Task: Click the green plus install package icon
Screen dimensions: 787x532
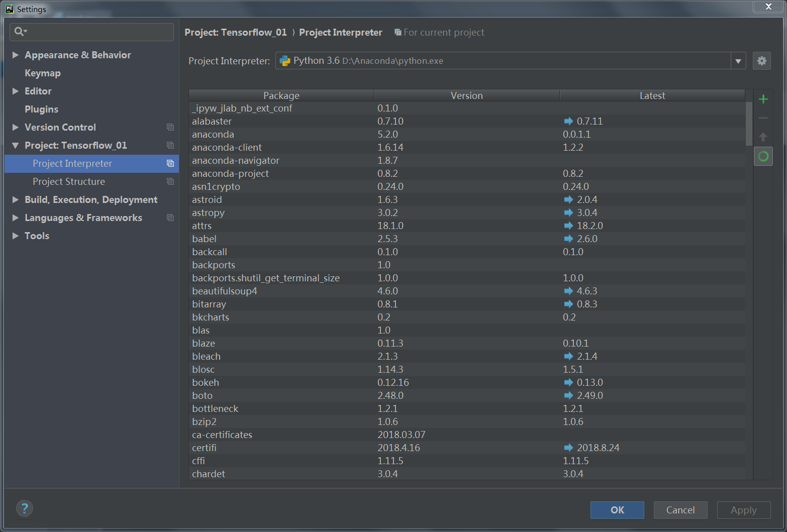Action: point(763,99)
